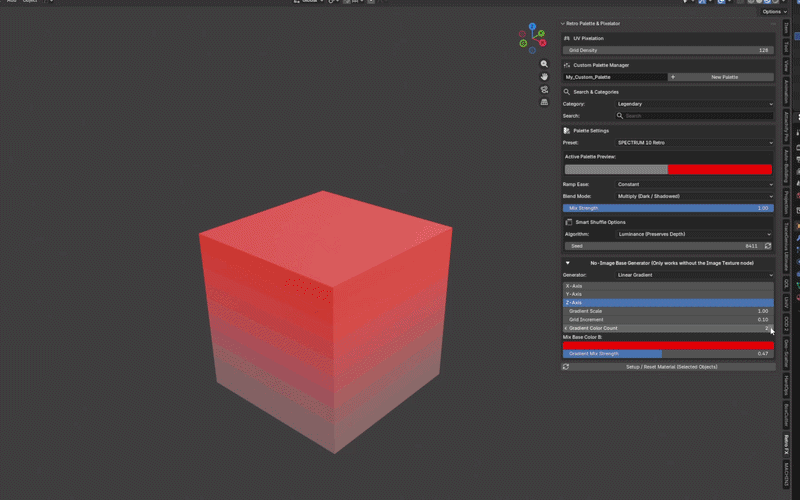The width and height of the screenshot is (800, 500).
Task: Open the Category dropdown showing Legendary
Action: [x=694, y=104]
